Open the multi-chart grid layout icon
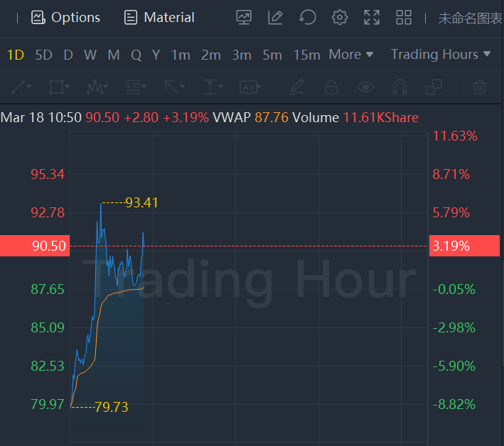The image size is (504, 446). point(404,18)
